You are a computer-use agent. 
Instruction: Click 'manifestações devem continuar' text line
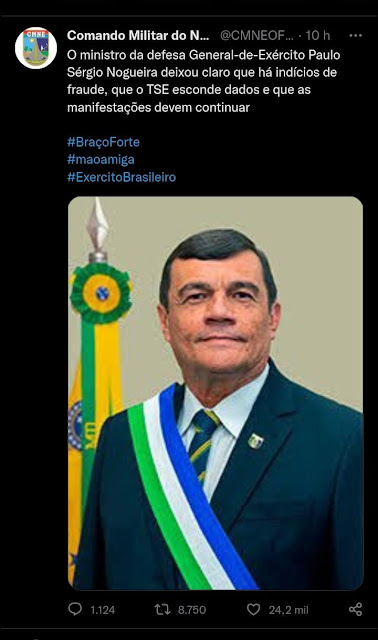(x=158, y=107)
